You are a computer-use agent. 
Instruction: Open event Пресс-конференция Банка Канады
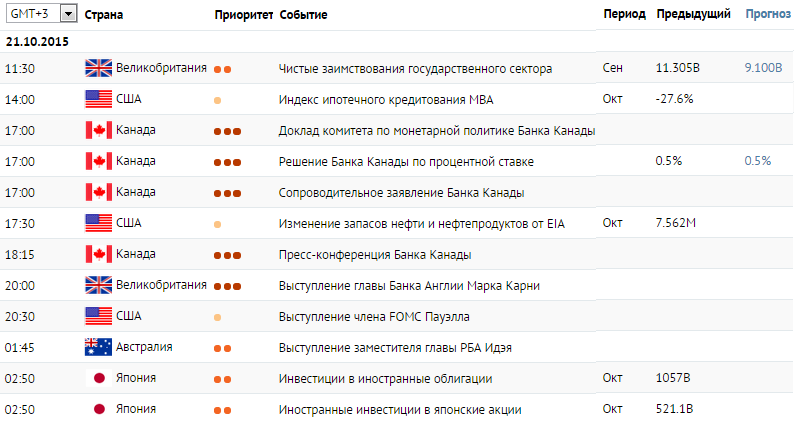pyautogui.click(x=375, y=255)
